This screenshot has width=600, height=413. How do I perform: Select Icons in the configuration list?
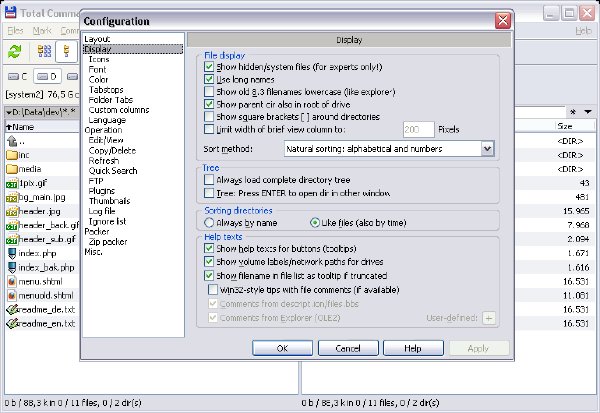pyautogui.click(x=99, y=59)
